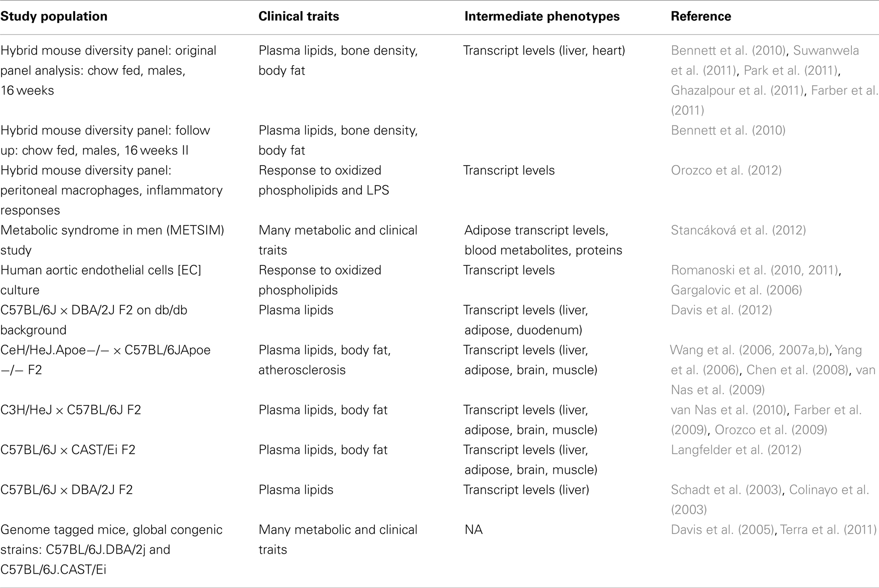This screenshot has height=588, width=879.
Task: Click the Langfelder et al. (2012) citation
Action: tap(736, 450)
